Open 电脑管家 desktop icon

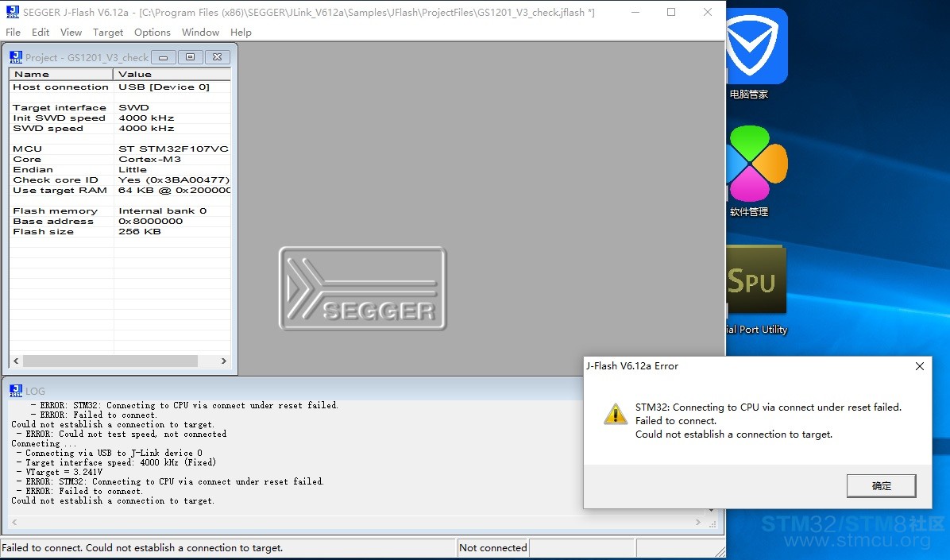(752, 55)
